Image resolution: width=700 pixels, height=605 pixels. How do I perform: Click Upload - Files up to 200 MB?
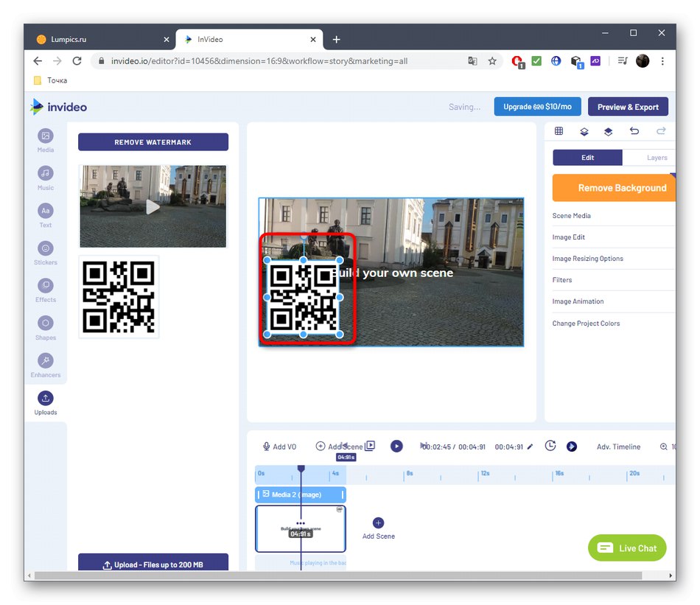tap(153, 564)
